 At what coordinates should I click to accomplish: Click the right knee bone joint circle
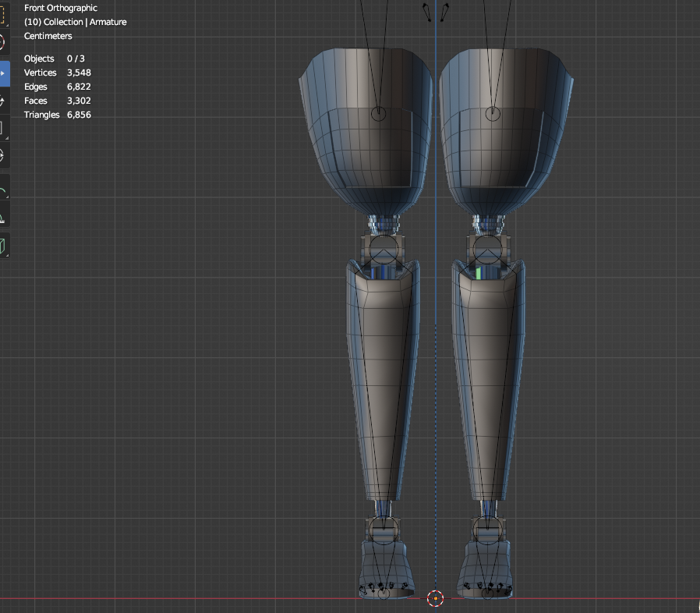coord(487,250)
